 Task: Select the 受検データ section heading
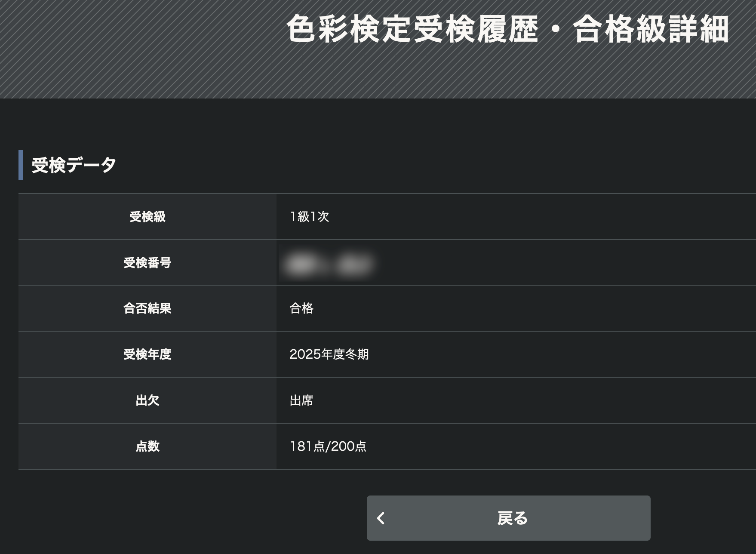[x=74, y=165]
